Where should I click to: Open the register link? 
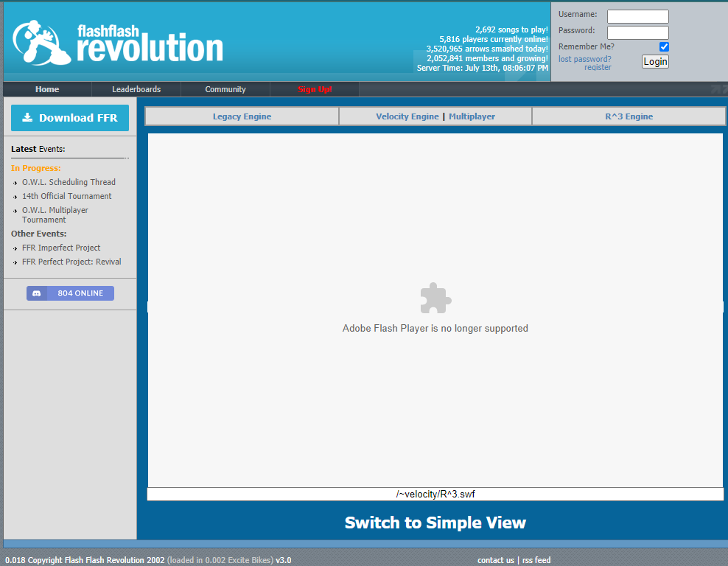click(x=598, y=67)
